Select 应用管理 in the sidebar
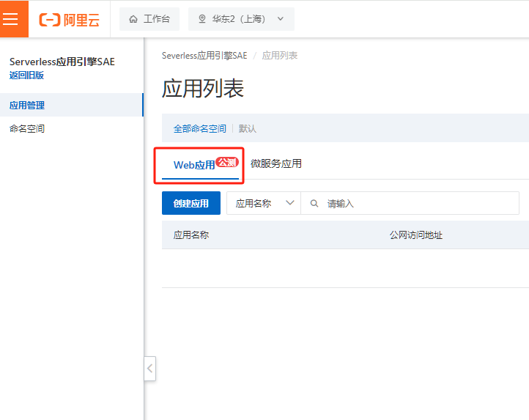 tap(72, 105)
